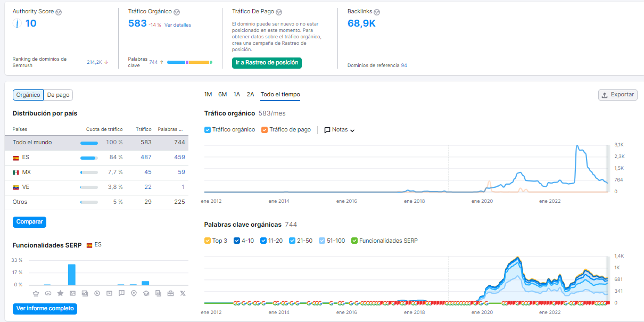Screen dimensions: 644x322
Task: Toggle the 11-20 positions checkbox
Action: point(263,241)
